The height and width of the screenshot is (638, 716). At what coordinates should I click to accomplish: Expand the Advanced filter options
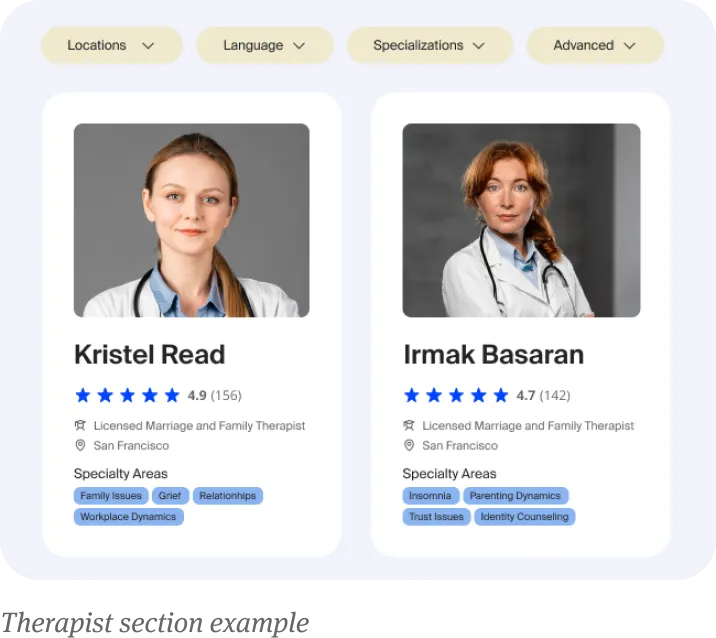pyautogui.click(x=595, y=45)
